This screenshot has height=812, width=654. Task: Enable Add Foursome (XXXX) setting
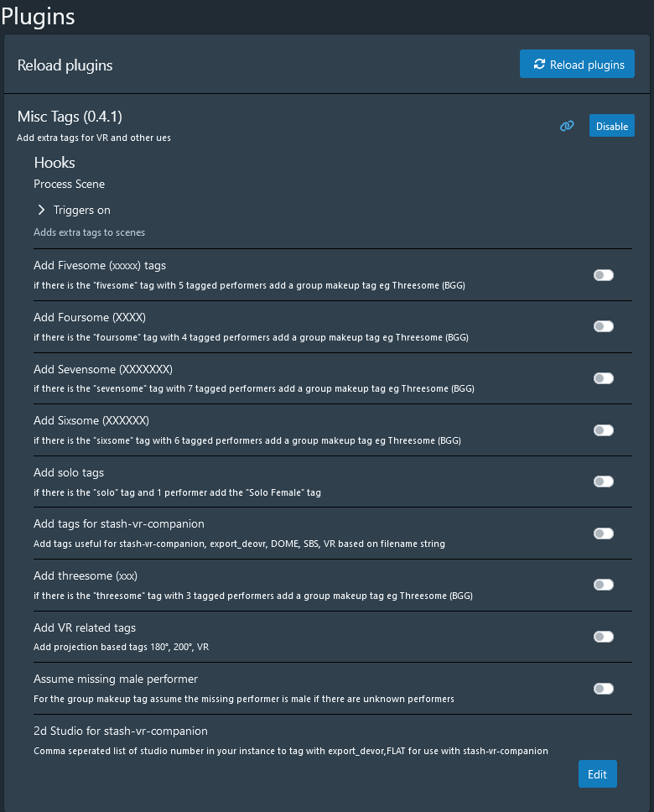point(603,326)
